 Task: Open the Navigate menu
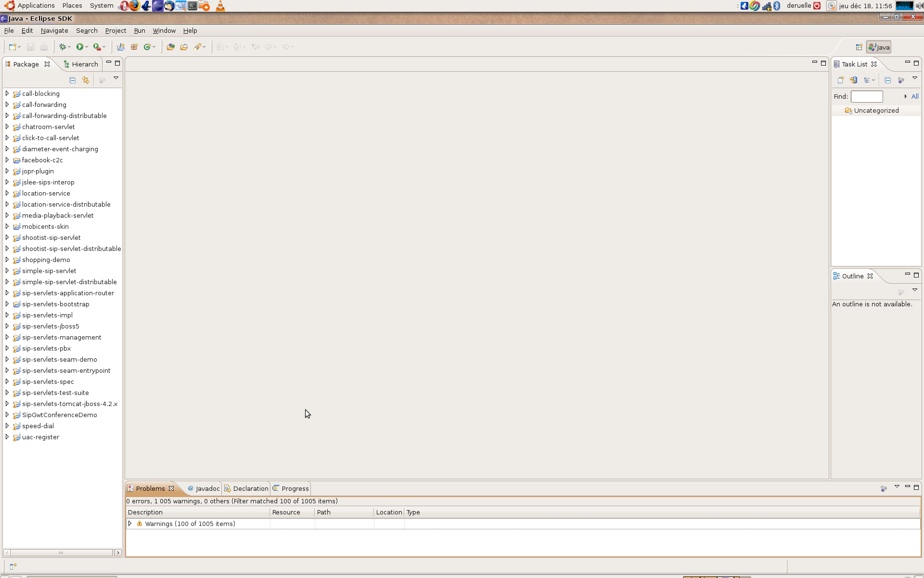tap(54, 30)
